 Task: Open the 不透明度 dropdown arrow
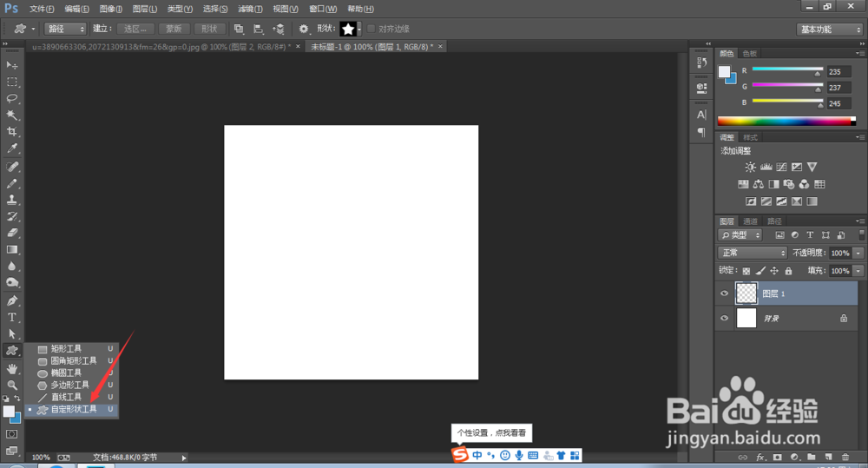858,254
